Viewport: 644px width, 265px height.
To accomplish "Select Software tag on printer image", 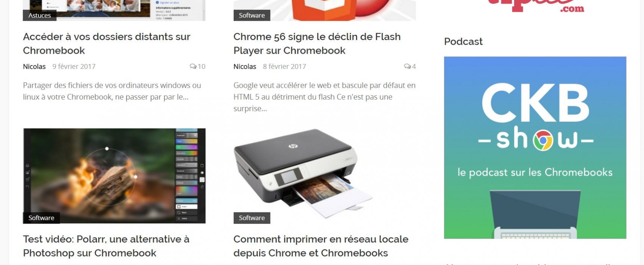I will click(x=252, y=218).
